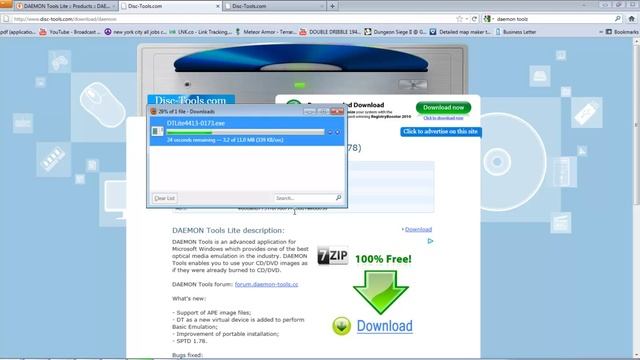Open Dungeon Siege II bookmark
The height and width of the screenshot is (360, 640).
(x=396, y=31)
